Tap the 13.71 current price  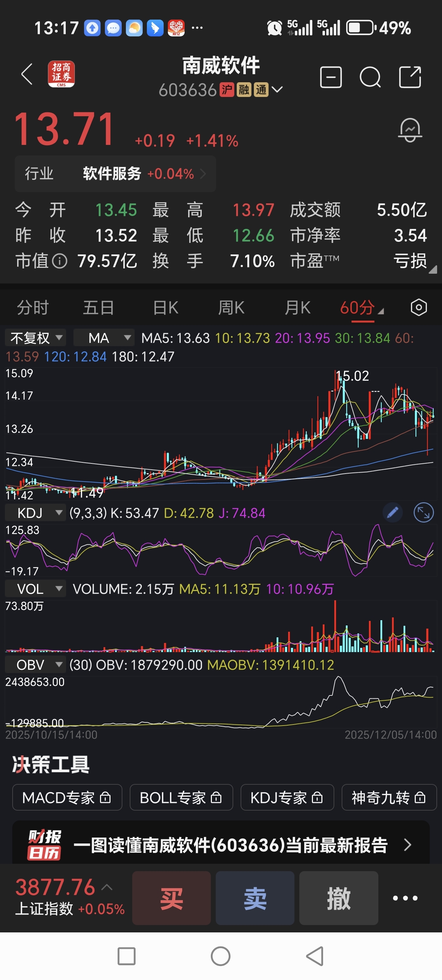click(x=64, y=129)
